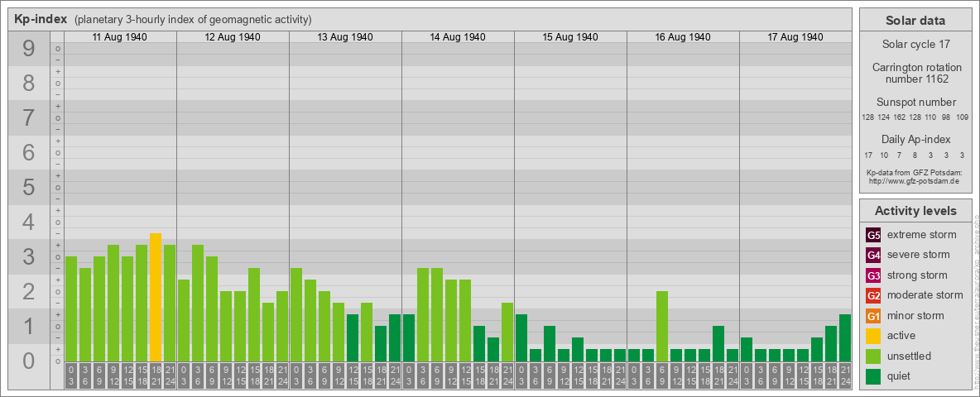Viewport: 980px width, 397px height.
Task: Select the 12 Aug 1940 date header
Action: pos(233,37)
